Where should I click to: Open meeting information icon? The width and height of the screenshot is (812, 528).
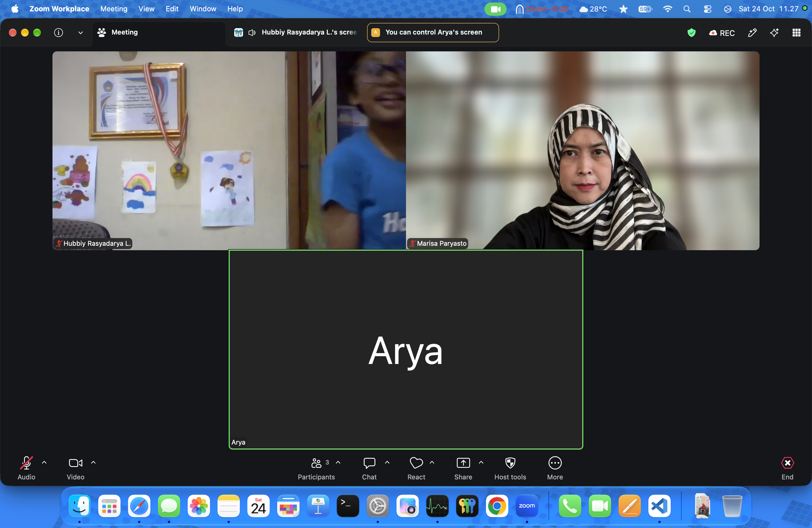[x=58, y=32]
